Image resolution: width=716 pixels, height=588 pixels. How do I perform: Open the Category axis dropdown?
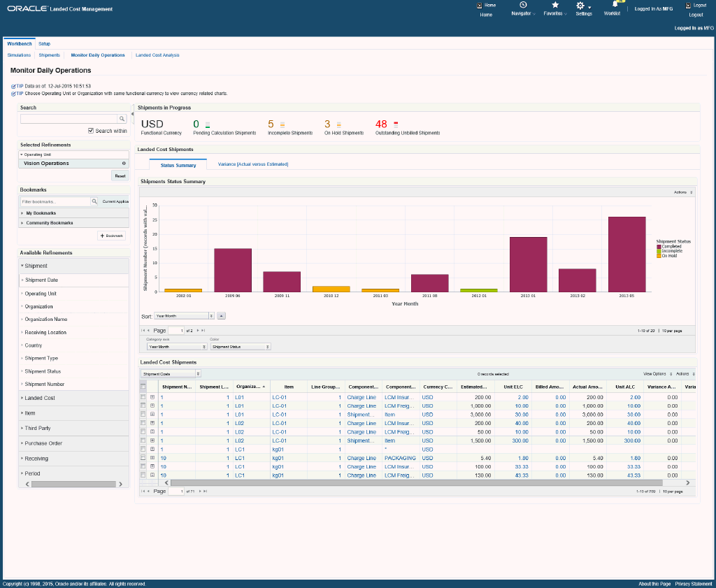click(x=177, y=347)
